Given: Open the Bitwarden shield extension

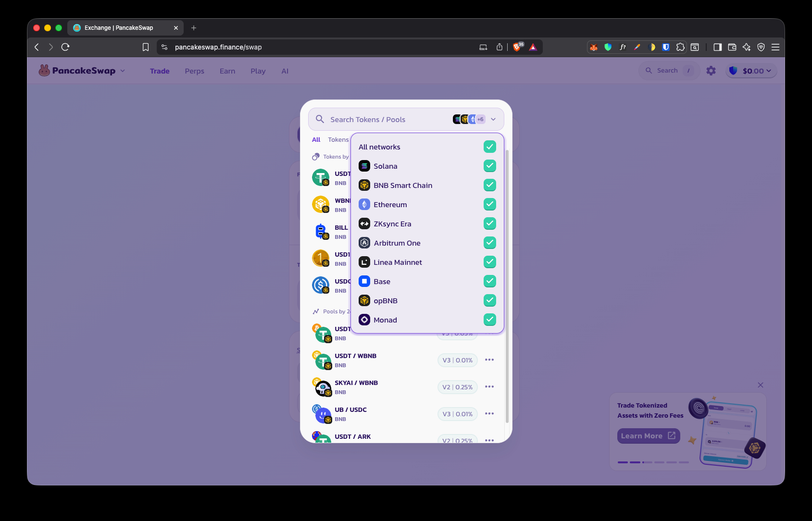Looking at the screenshot, I should point(666,47).
